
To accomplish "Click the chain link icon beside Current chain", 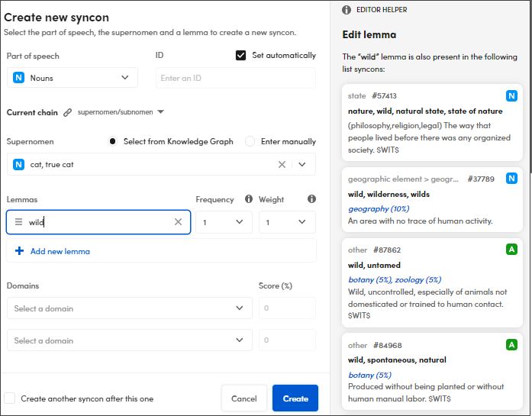I will (x=67, y=112).
